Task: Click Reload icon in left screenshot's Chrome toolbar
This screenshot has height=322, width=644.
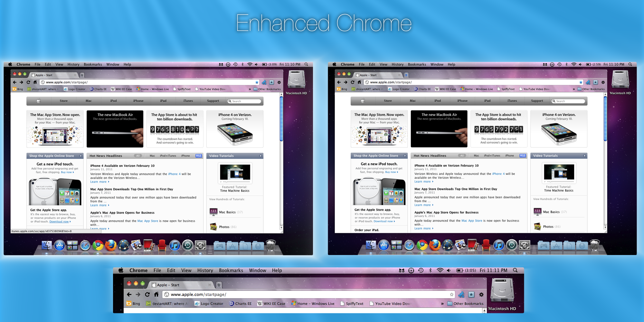Action: [x=28, y=82]
